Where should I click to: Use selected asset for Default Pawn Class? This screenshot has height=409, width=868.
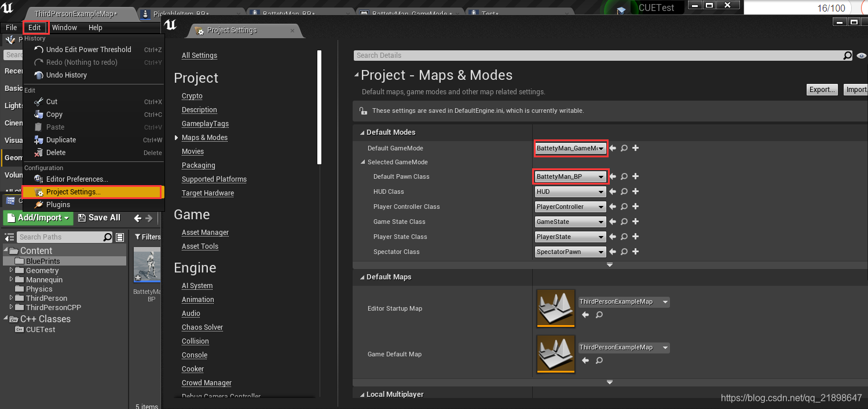click(613, 176)
